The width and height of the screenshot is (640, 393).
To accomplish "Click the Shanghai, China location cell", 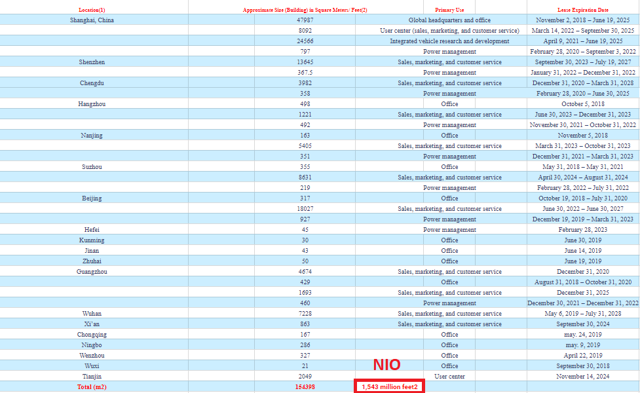I will point(92,20).
